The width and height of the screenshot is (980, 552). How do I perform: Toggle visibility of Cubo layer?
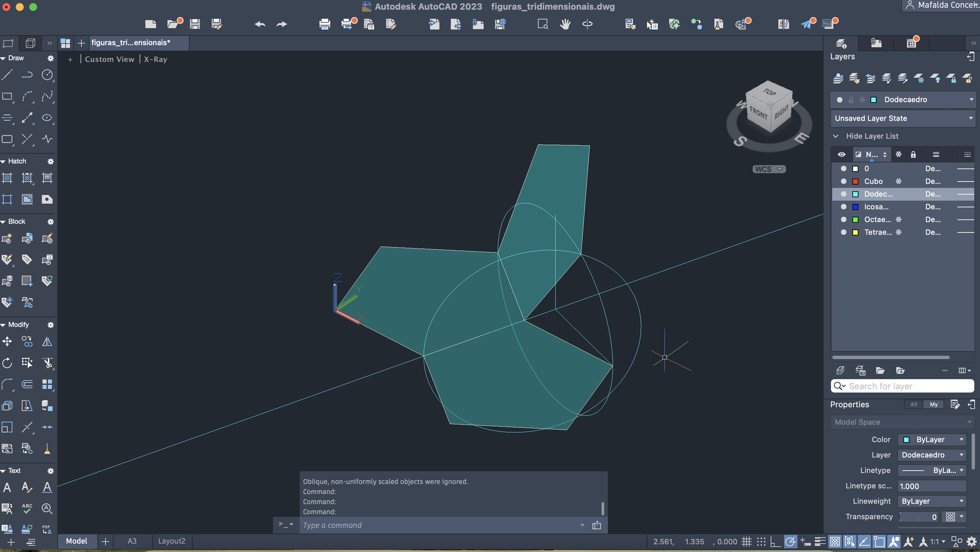click(843, 182)
